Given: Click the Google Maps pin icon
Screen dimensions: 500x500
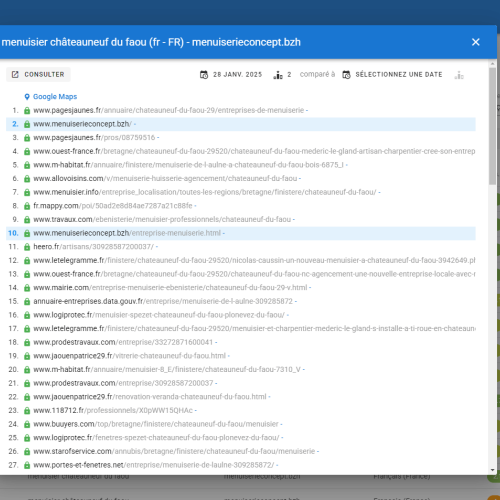Looking at the screenshot, I should 27,97.
